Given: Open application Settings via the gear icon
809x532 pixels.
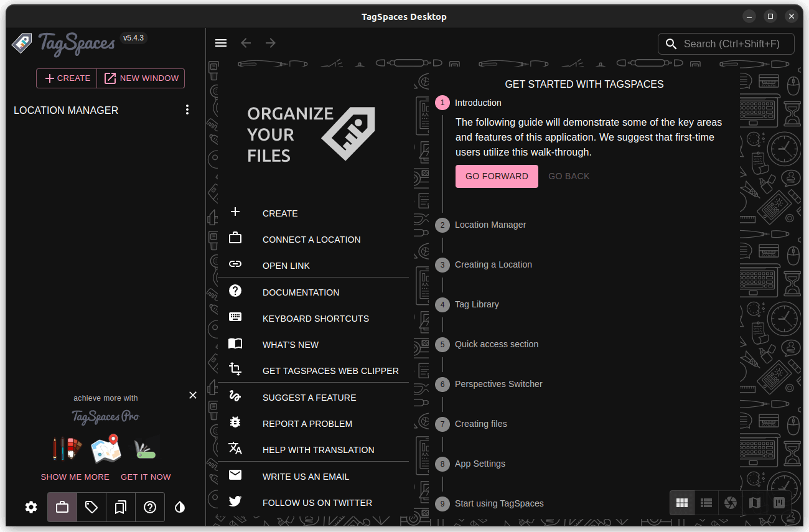Looking at the screenshot, I should tap(31, 507).
